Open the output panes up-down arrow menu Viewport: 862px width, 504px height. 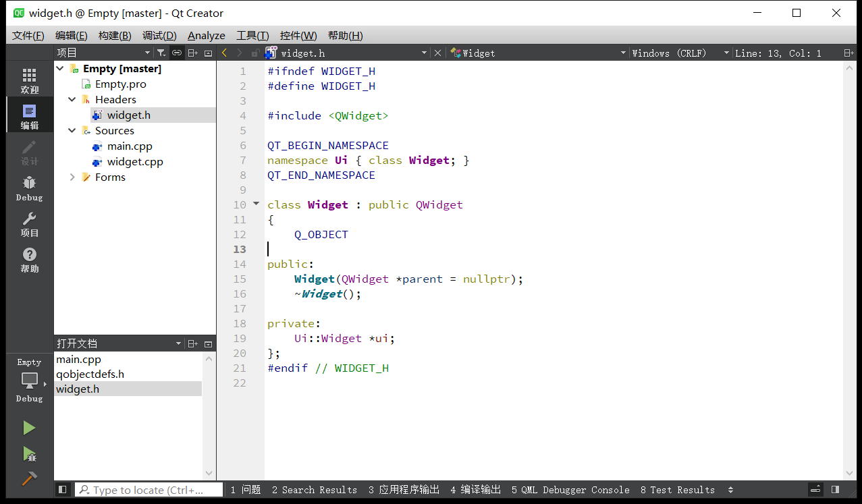pos(730,490)
